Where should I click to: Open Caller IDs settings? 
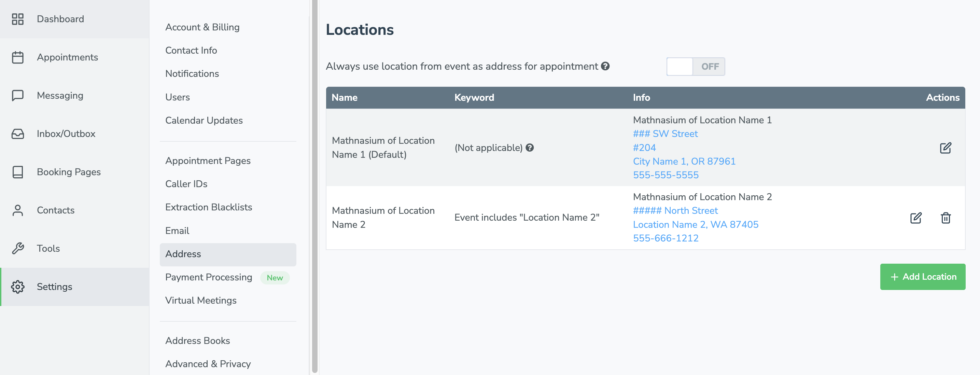click(x=186, y=184)
